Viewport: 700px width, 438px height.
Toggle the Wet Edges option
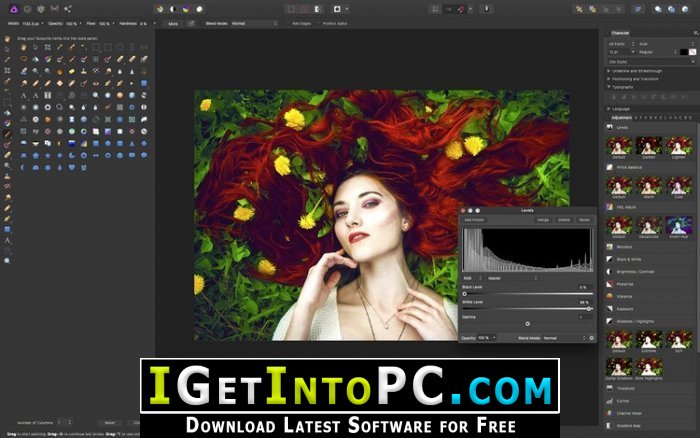[x=299, y=23]
